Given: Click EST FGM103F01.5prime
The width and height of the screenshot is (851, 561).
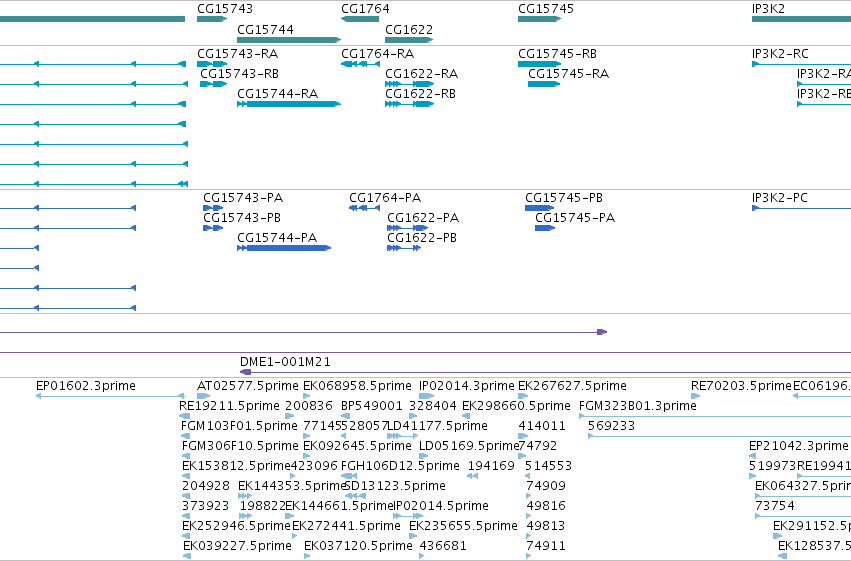Looking at the screenshot, I should (x=239, y=426).
